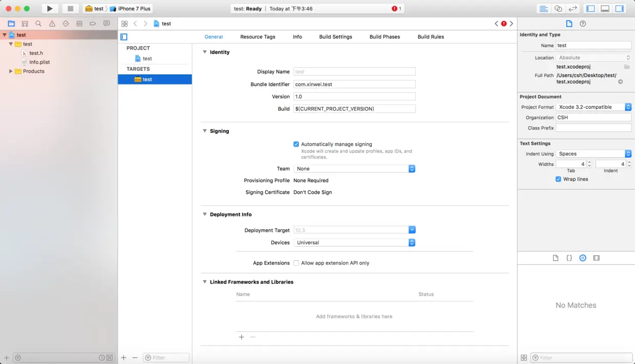Click the Version field
Viewport: 635px width, 364px height.
(354, 96)
